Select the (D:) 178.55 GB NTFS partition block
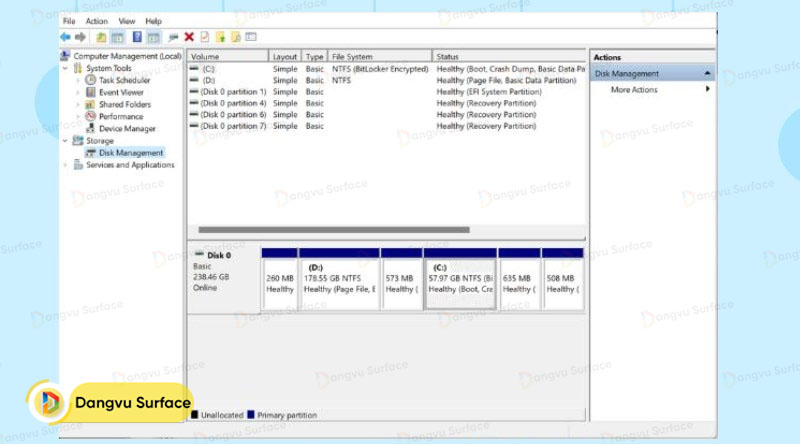 339,279
